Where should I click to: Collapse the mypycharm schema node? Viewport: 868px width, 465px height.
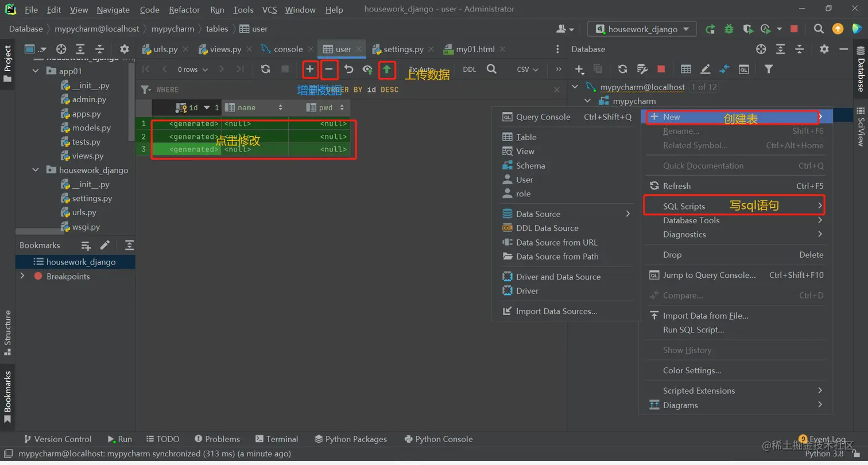[588, 101]
